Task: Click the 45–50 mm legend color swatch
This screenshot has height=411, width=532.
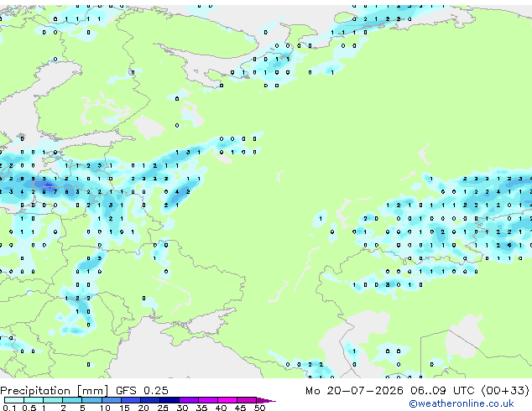Action: (247, 400)
